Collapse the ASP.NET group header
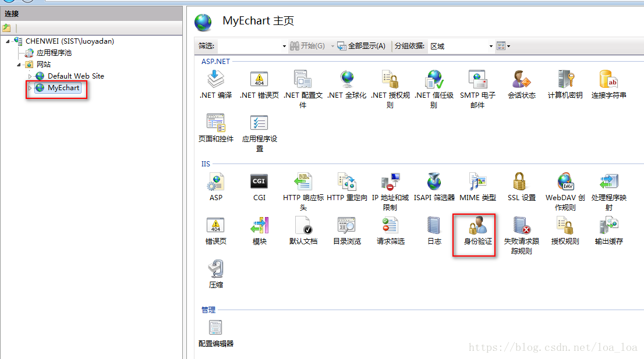This screenshot has width=644, height=359. coord(215,62)
